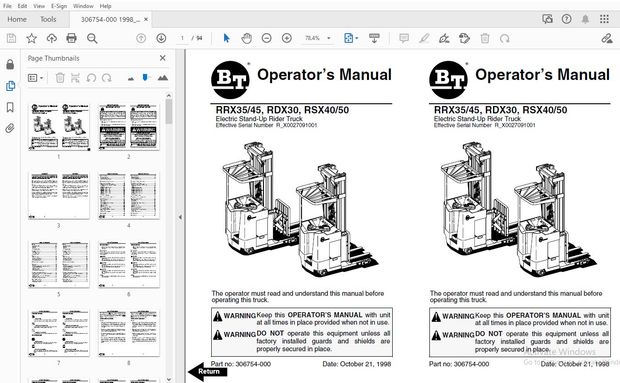Screen dimensions: 620x383
Task: Print the document with printer icon
Action: [x=72, y=38]
